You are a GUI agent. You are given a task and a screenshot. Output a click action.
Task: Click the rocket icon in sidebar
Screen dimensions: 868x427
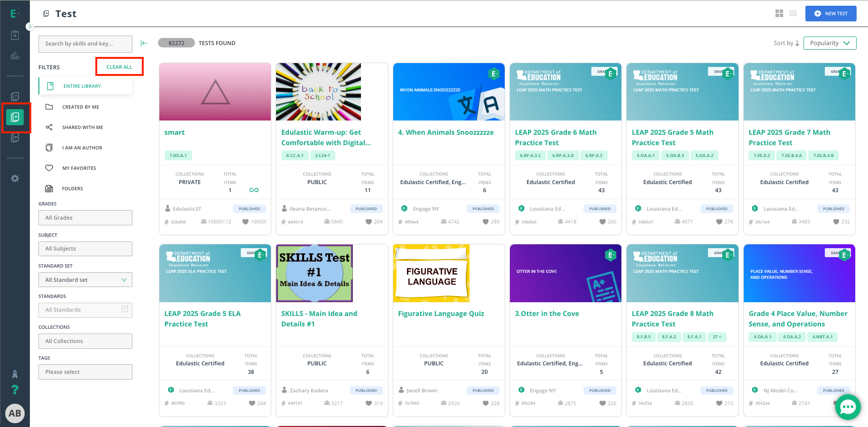15,374
